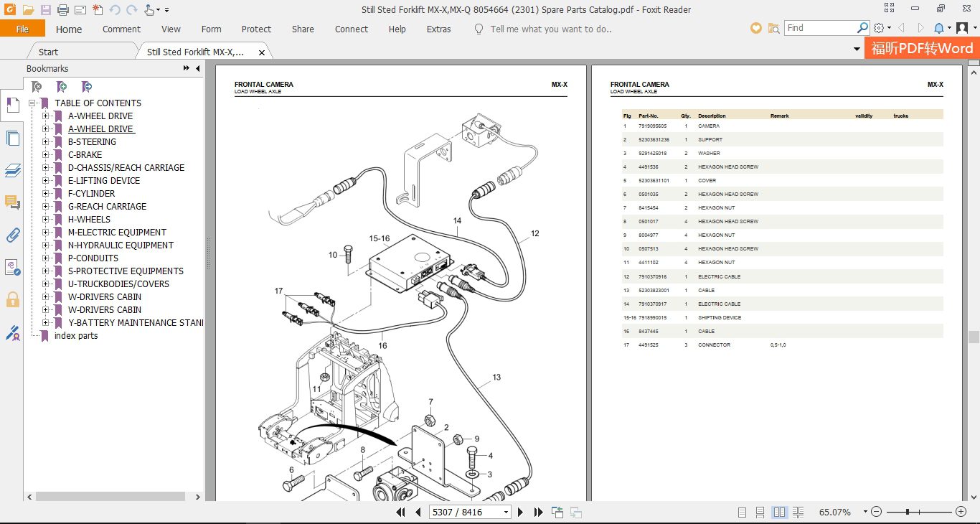This screenshot has height=524, width=980.
Task: Click the Open file folder icon
Action: coord(28,10)
